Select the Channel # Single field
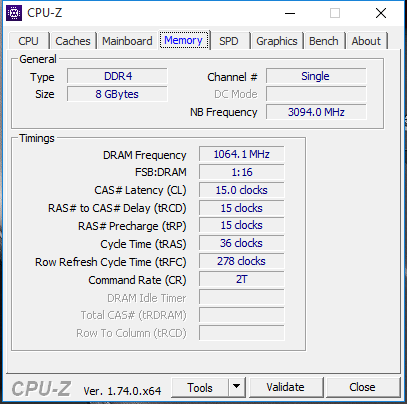The image size is (407, 404). point(316,76)
